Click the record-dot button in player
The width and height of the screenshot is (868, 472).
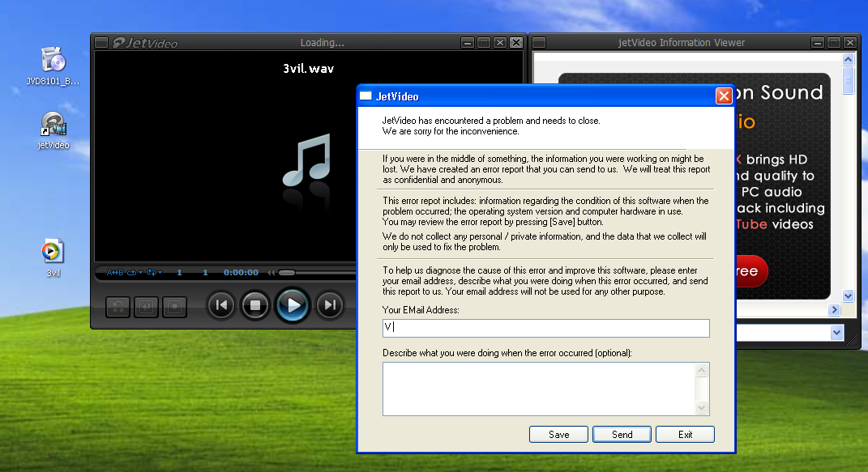click(x=174, y=307)
